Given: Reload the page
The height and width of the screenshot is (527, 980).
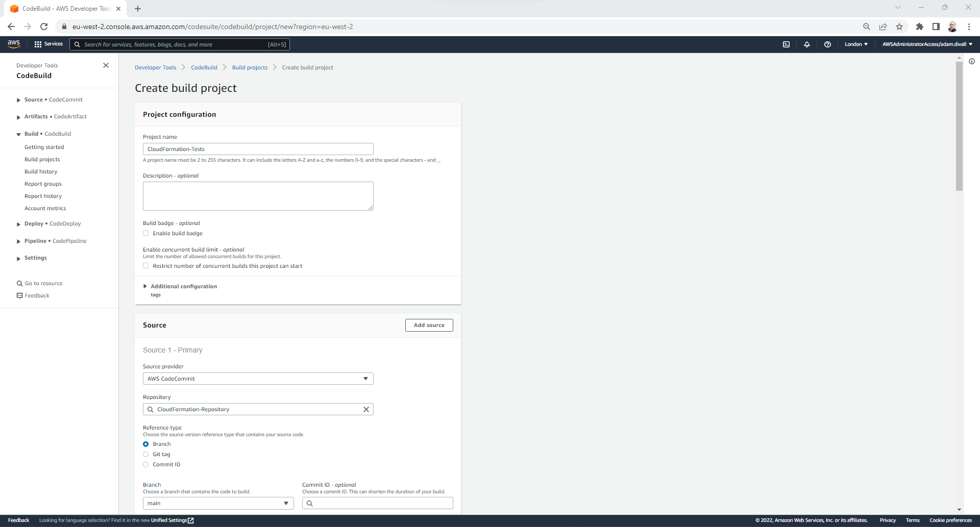Looking at the screenshot, I should 44,27.
